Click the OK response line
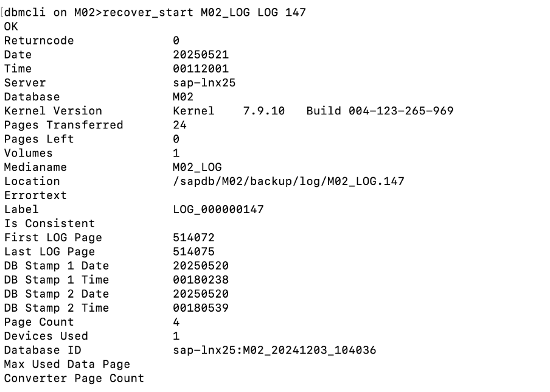Viewport: 550px width, 392px height. click(x=11, y=27)
